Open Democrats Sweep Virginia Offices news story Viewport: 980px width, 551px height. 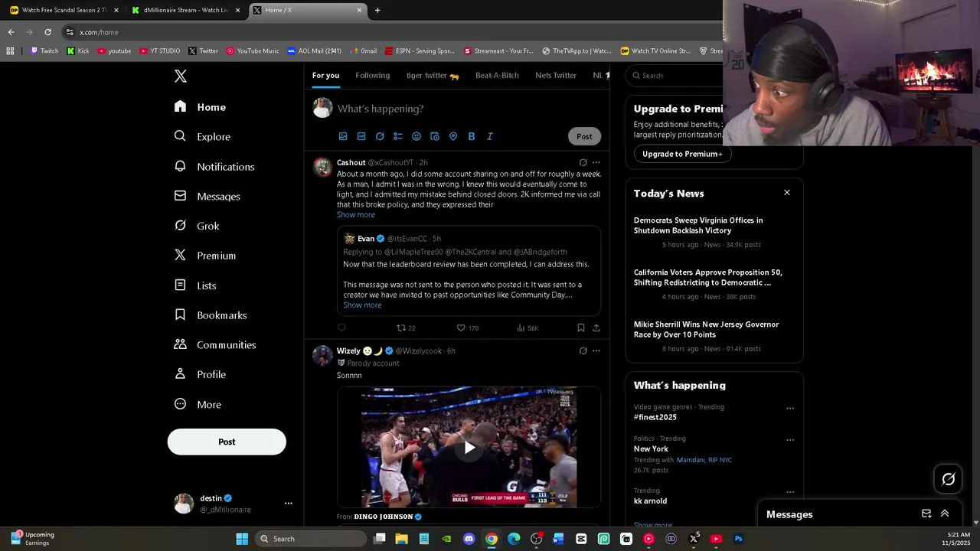[698, 225]
